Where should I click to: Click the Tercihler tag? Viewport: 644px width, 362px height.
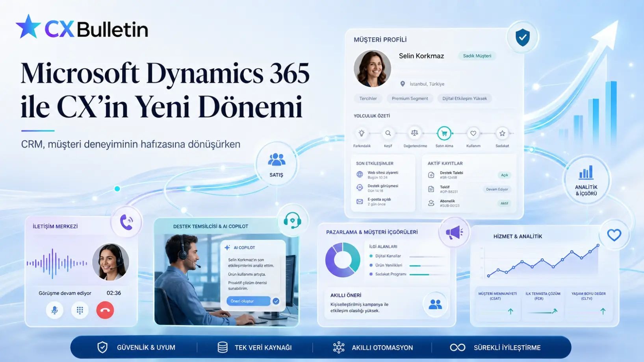(368, 98)
